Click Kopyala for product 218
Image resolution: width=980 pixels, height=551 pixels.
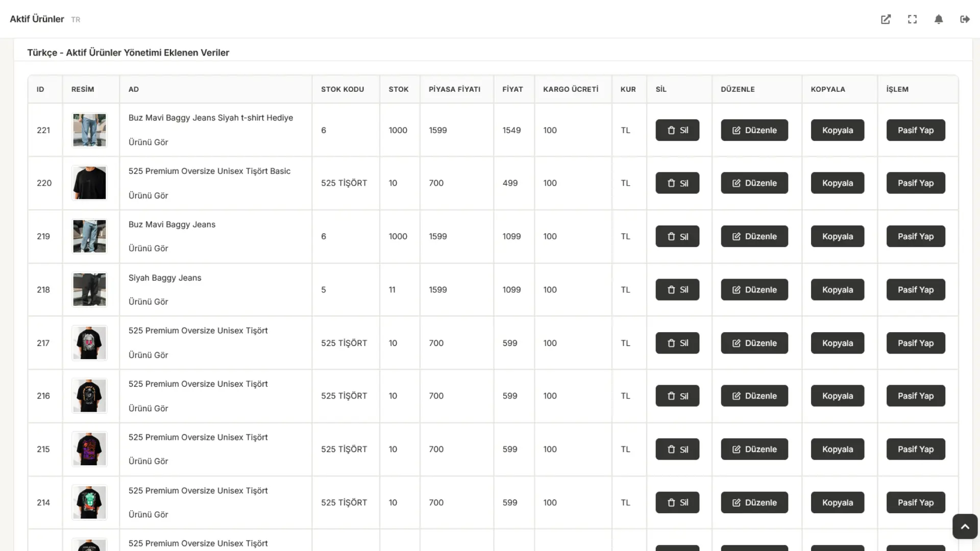(x=838, y=290)
